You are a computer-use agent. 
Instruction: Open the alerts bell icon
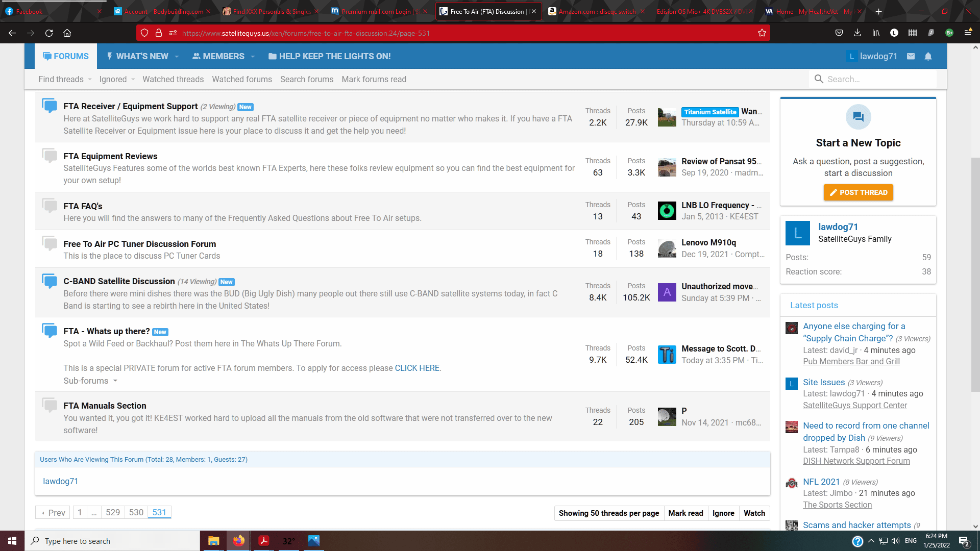click(928, 56)
